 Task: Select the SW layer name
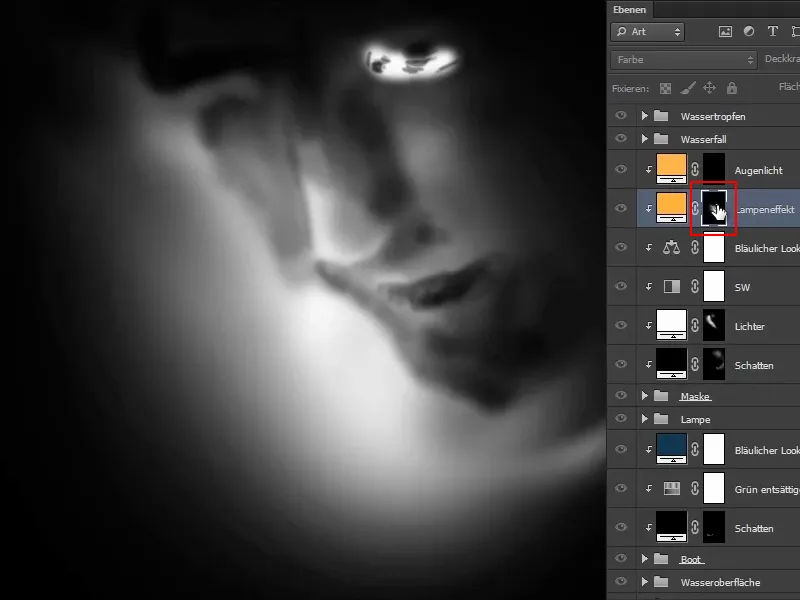[x=742, y=287]
